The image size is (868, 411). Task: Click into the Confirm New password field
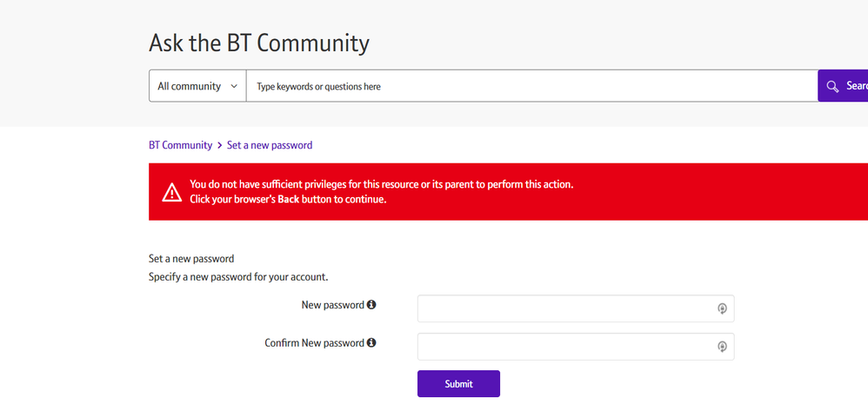coord(565,347)
